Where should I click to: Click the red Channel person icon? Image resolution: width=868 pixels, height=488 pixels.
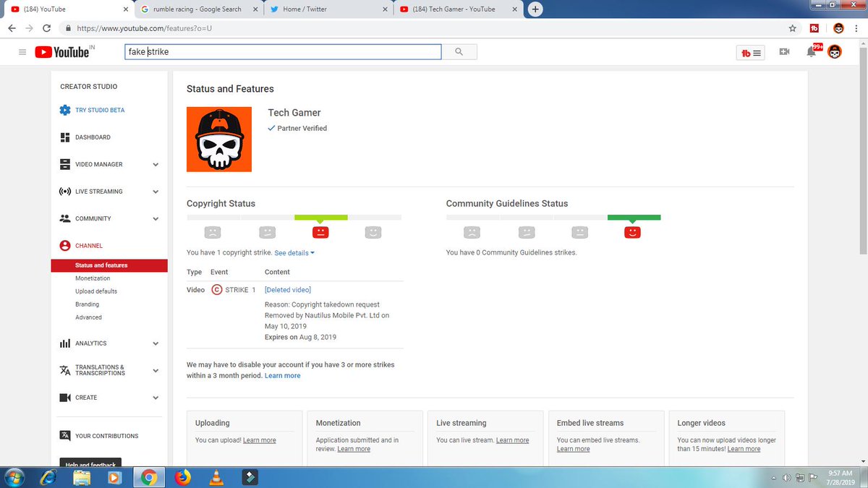(x=65, y=246)
